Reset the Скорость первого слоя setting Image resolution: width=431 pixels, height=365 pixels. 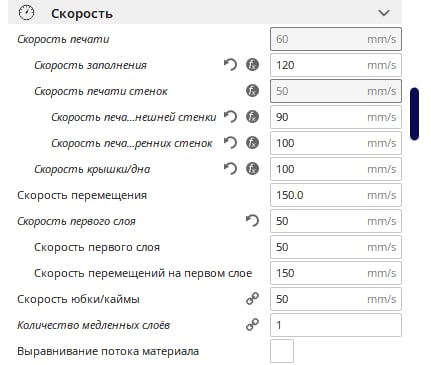click(x=252, y=221)
